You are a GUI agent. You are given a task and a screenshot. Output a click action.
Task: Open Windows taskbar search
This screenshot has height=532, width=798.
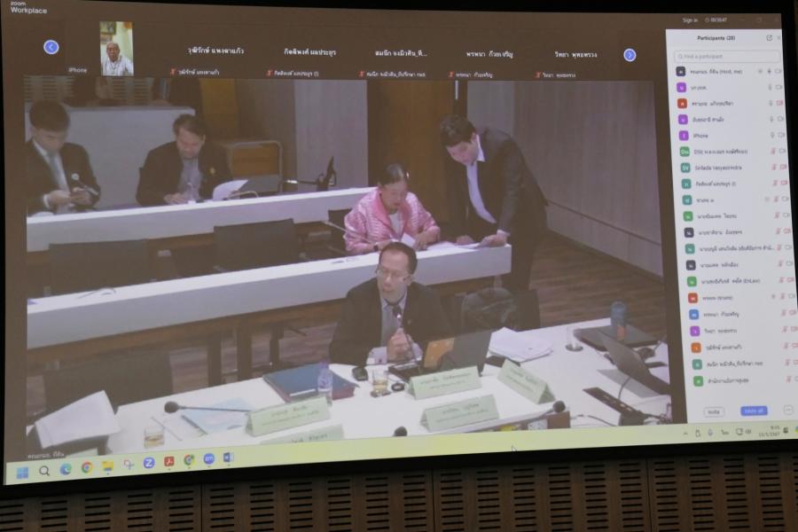(44, 471)
